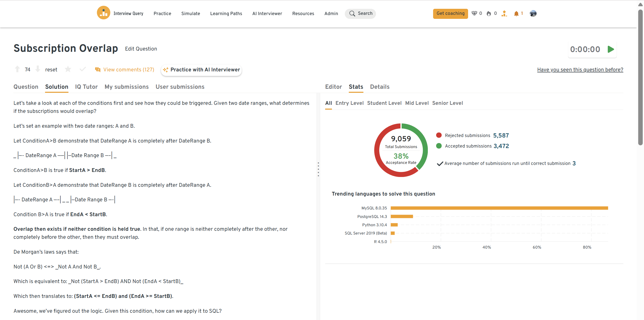Click the Search field in navbar

coord(360,14)
